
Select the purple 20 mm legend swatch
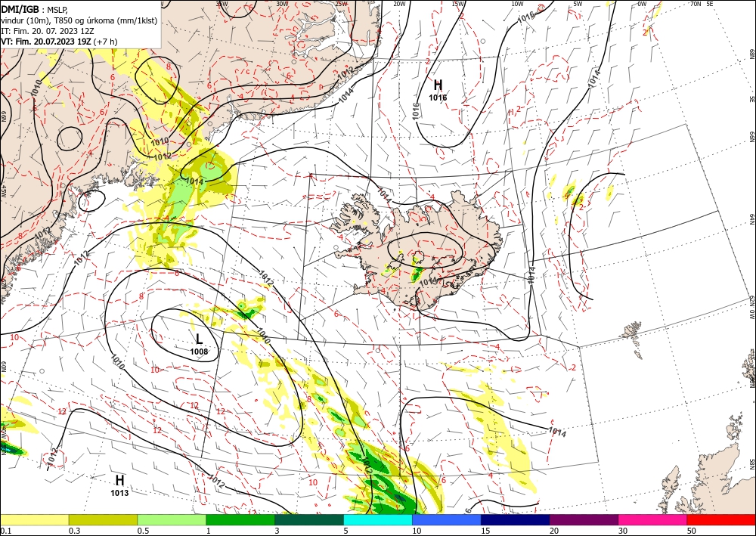pyautogui.click(x=584, y=519)
